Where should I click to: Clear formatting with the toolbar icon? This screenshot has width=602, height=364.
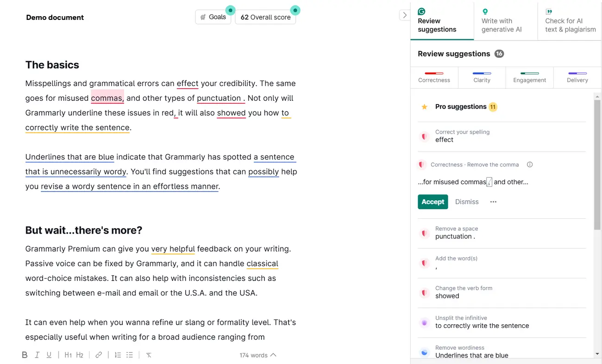pos(148,354)
